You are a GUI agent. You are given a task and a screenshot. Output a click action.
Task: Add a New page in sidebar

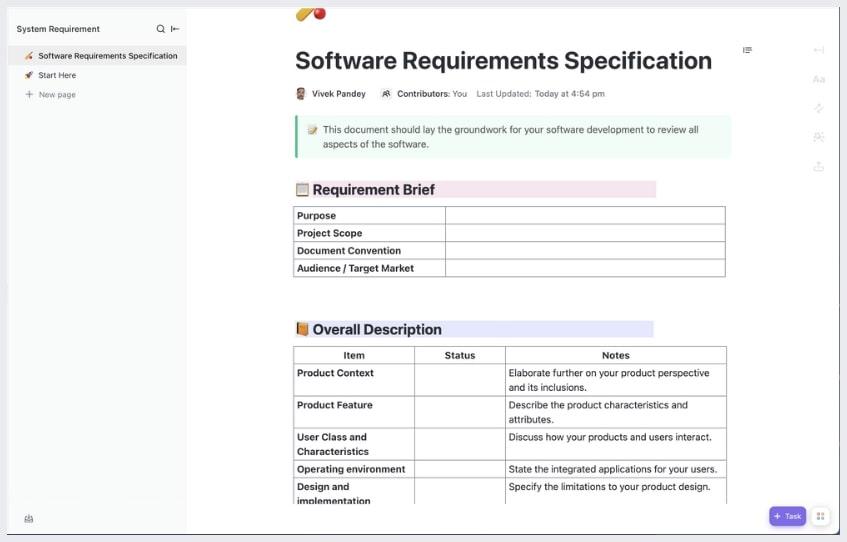57,95
